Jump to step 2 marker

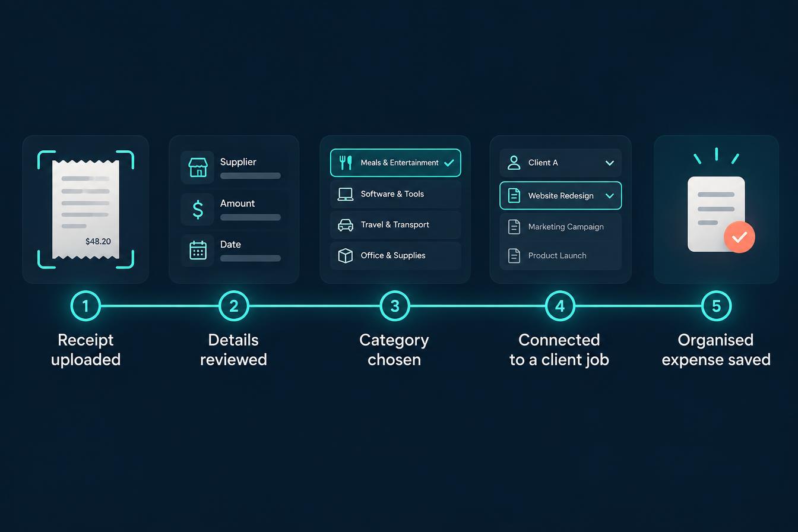point(234,306)
